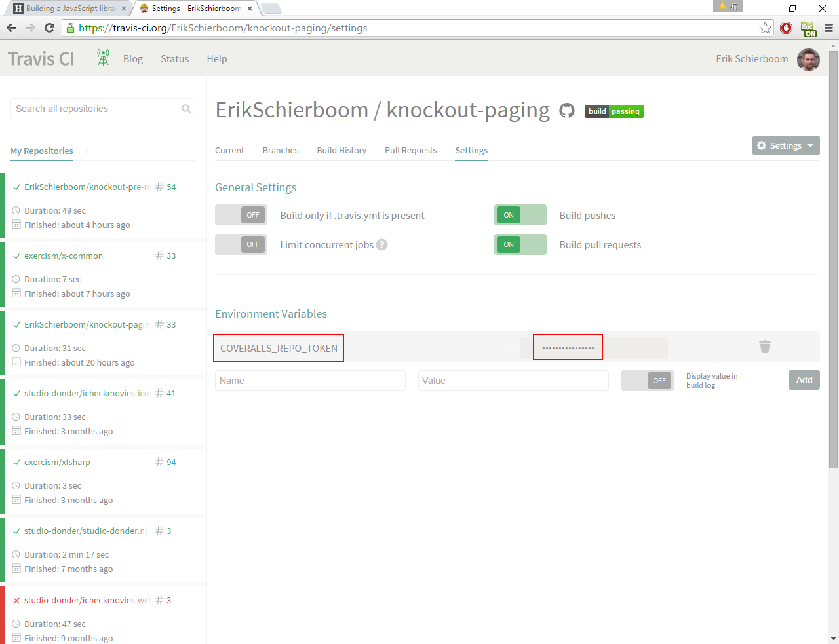
Task: Switch to the Branches tab
Action: point(281,150)
